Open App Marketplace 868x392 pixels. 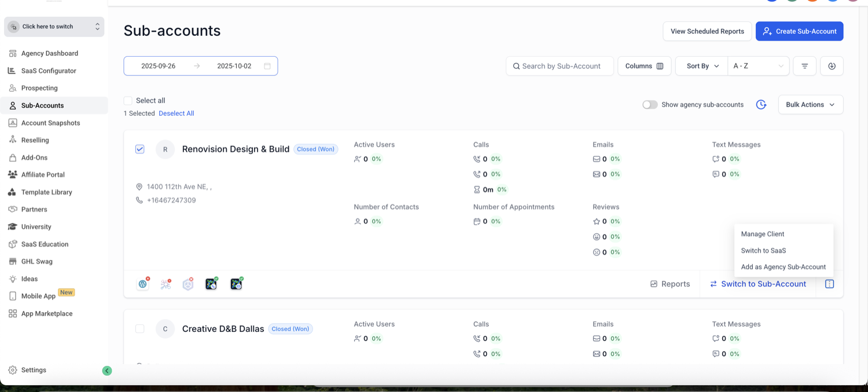[47, 314]
